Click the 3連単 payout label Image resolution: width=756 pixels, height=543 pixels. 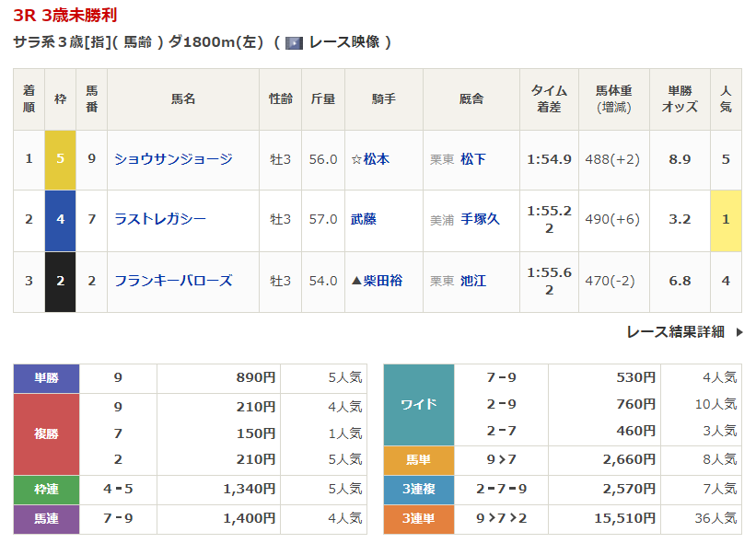coord(418,519)
